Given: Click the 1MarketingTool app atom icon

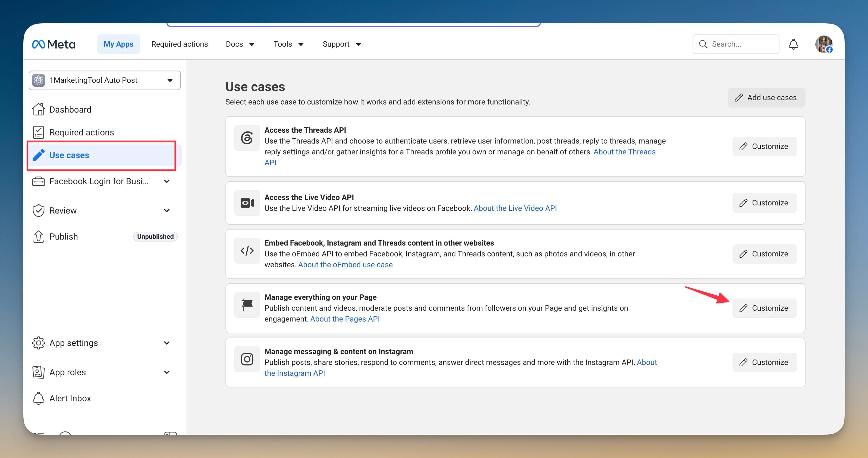Looking at the screenshot, I should [38, 80].
